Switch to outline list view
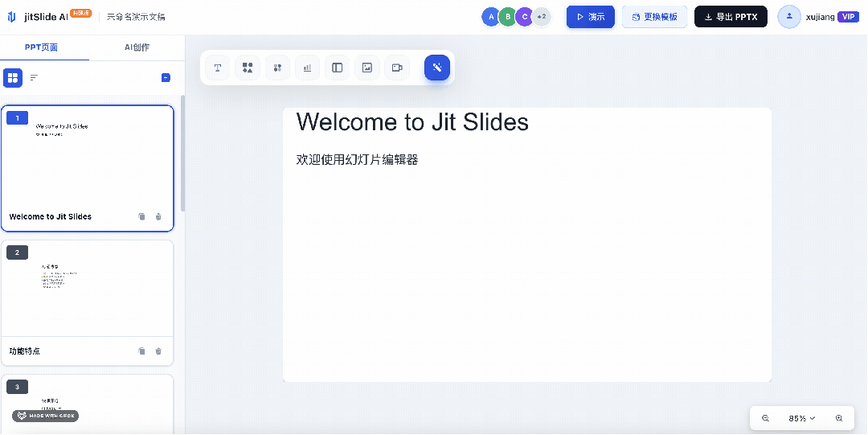Screen dimensions: 868x435 (x=35, y=78)
